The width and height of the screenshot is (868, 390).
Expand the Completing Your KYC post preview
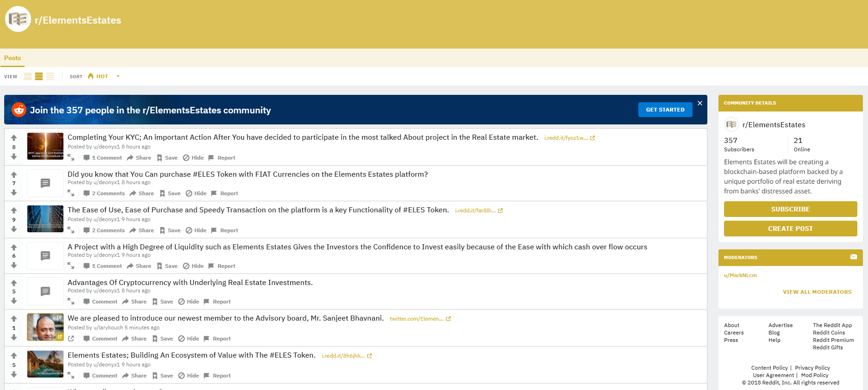click(71, 158)
